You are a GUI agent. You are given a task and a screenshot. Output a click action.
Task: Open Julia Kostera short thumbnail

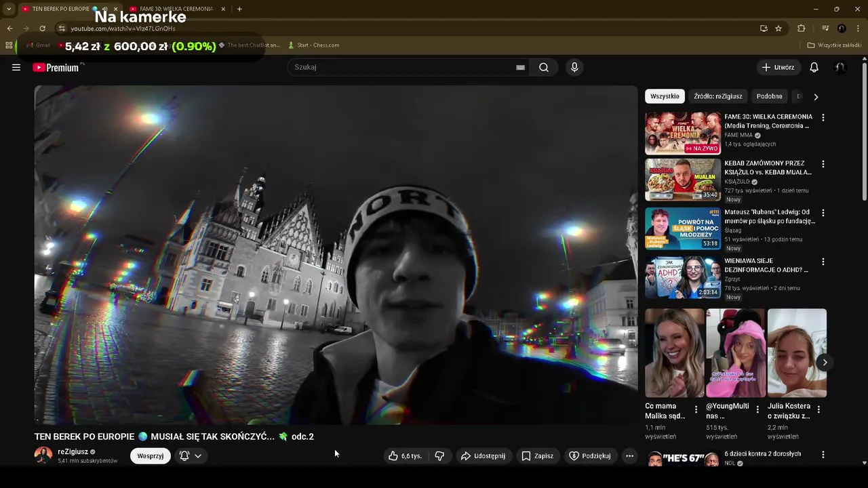tap(797, 353)
